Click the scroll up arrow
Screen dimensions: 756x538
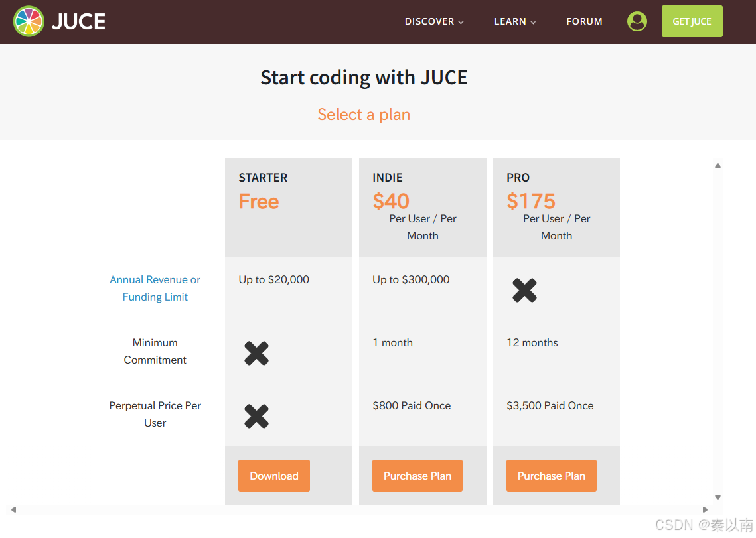click(718, 166)
